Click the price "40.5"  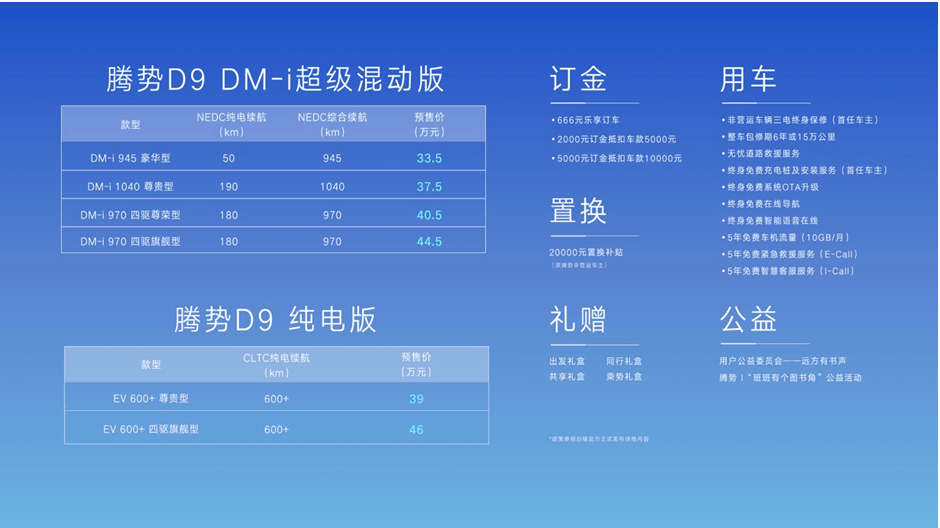point(429,215)
